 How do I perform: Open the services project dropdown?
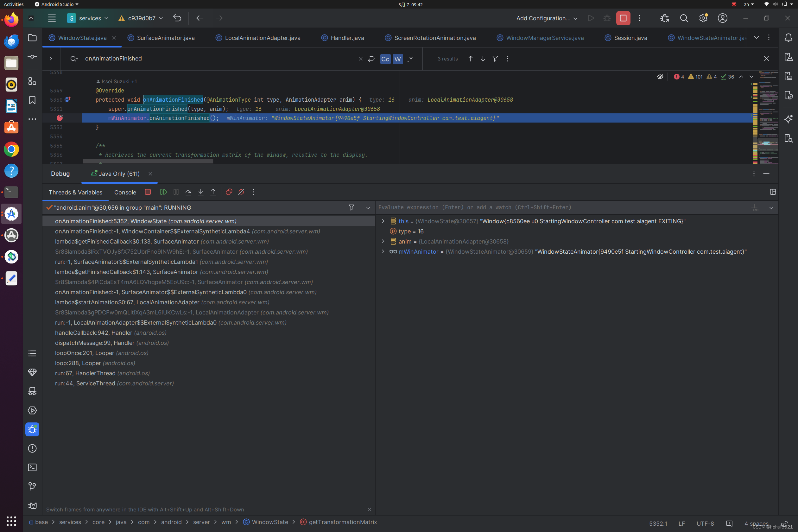pos(88,18)
